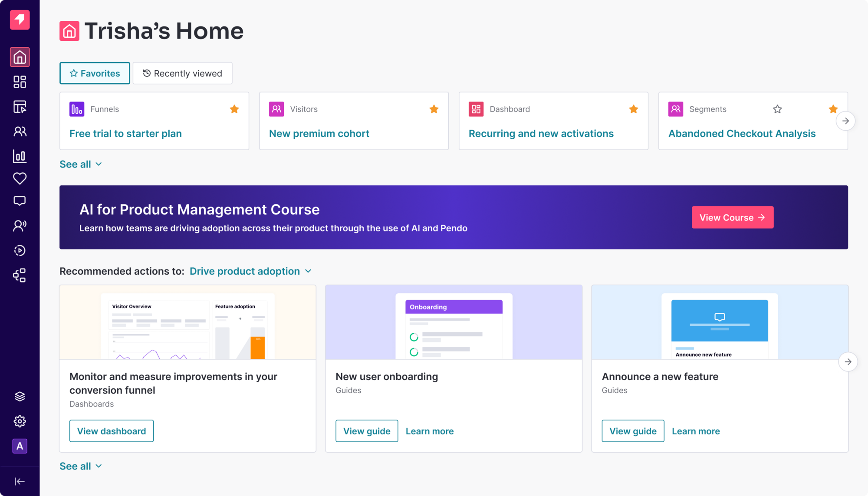
Task: Open the New user onboarding guide
Action: tap(366, 430)
